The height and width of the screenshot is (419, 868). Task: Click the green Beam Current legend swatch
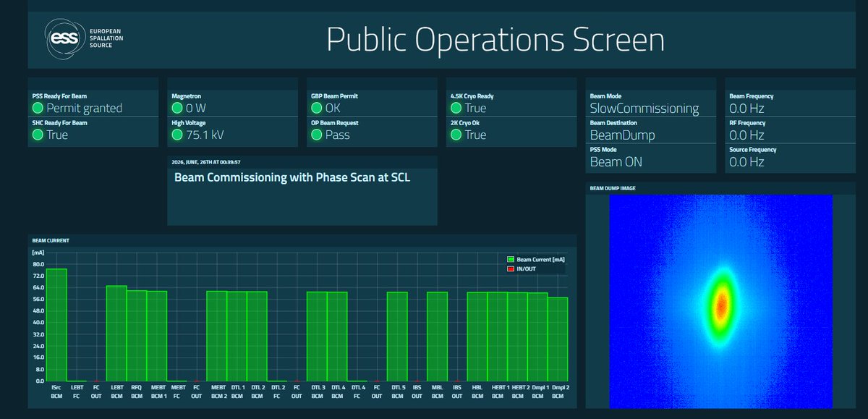pos(511,258)
